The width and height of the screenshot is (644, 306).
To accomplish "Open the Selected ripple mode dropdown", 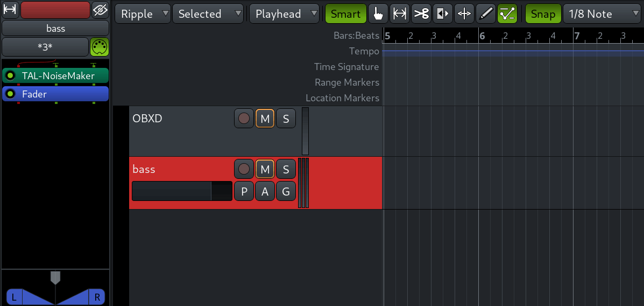I will tap(208, 14).
